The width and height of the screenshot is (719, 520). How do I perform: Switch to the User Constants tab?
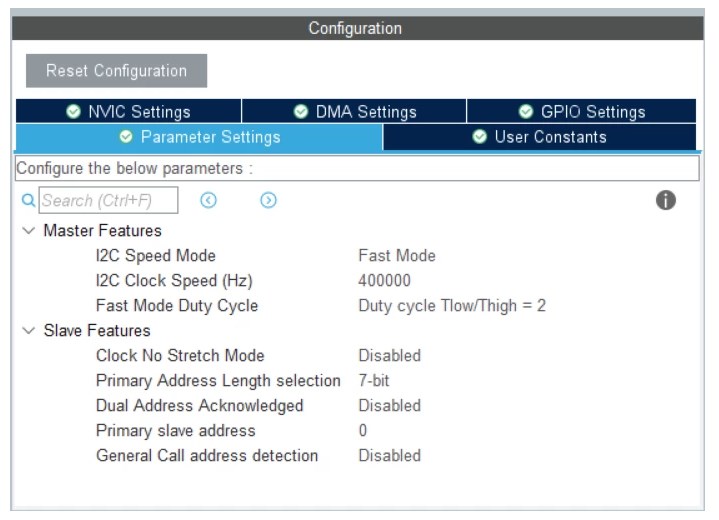(540, 137)
